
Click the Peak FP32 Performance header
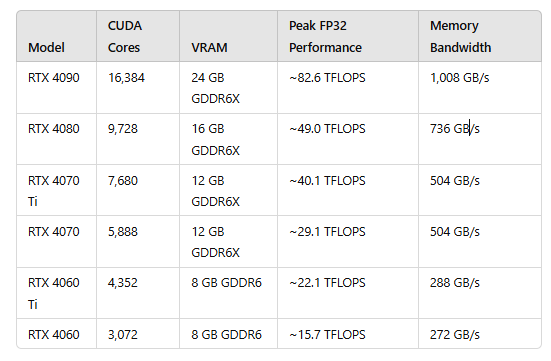point(325,37)
